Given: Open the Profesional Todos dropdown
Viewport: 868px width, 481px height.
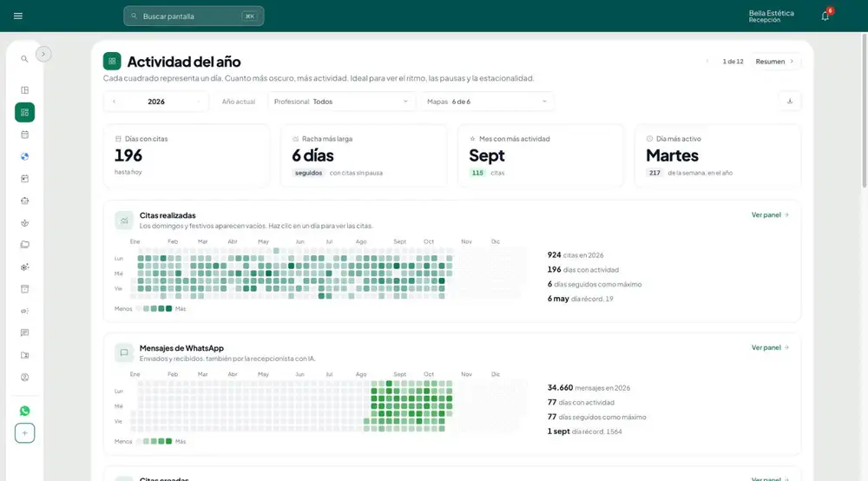Looking at the screenshot, I should point(341,102).
